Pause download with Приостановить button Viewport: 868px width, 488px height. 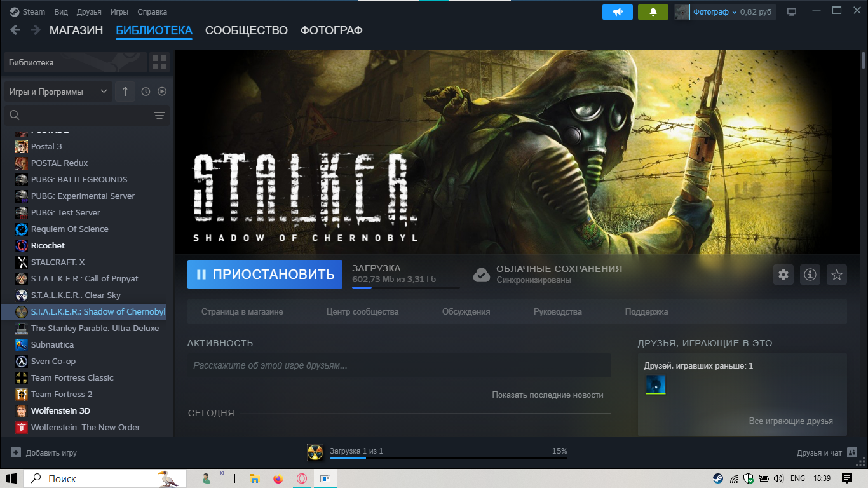tap(264, 274)
